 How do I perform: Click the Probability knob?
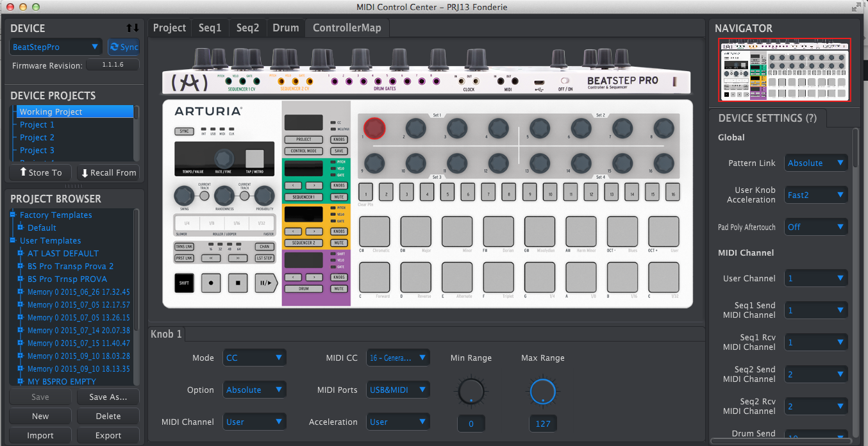click(x=264, y=196)
